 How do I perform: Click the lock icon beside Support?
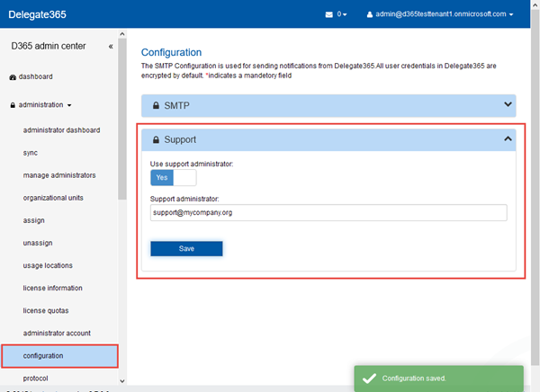[x=156, y=140]
